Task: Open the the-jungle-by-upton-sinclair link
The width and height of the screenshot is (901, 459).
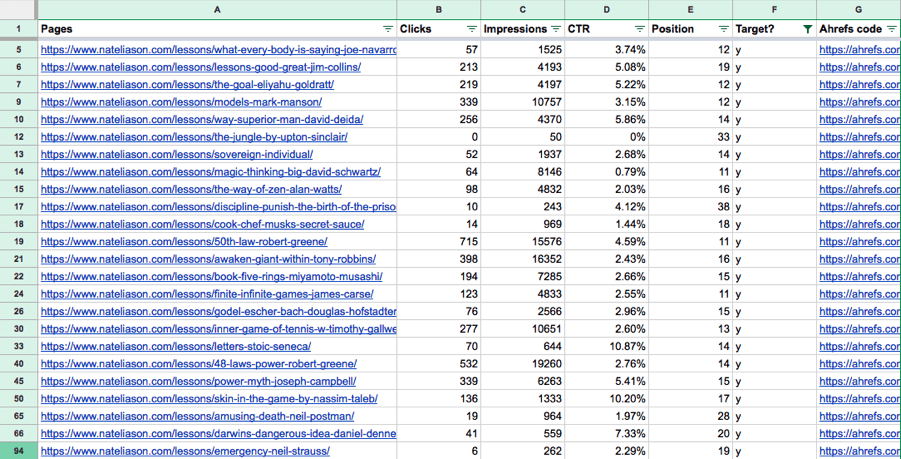Action: coord(194,137)
